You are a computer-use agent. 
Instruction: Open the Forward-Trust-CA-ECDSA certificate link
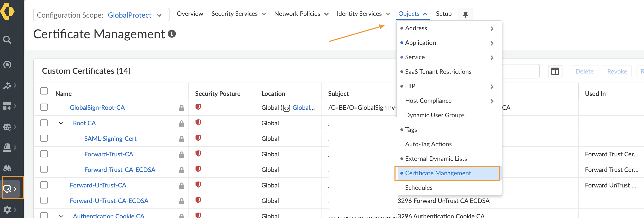click(120, 170)
